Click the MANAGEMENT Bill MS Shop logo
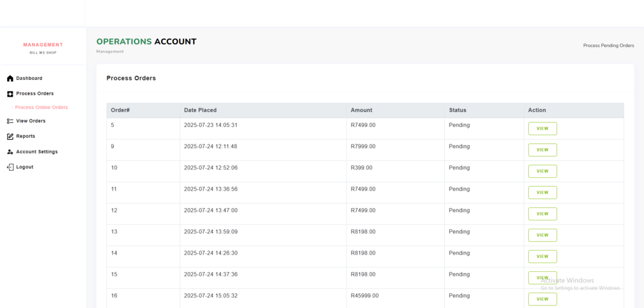The image size is (644, 308). tap(43, 48)
